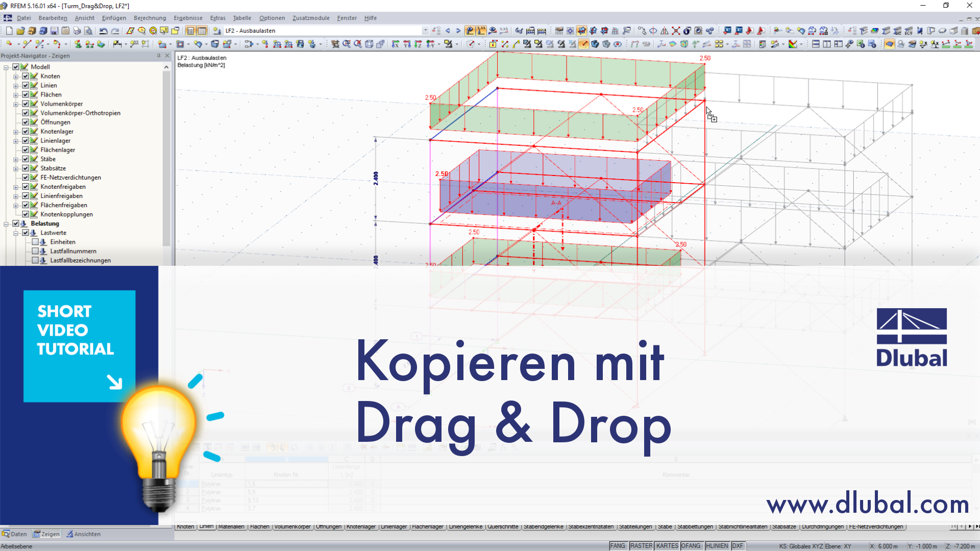
Task: Enable the Lastfallnummern checkbox
Action: pos(35,251)
